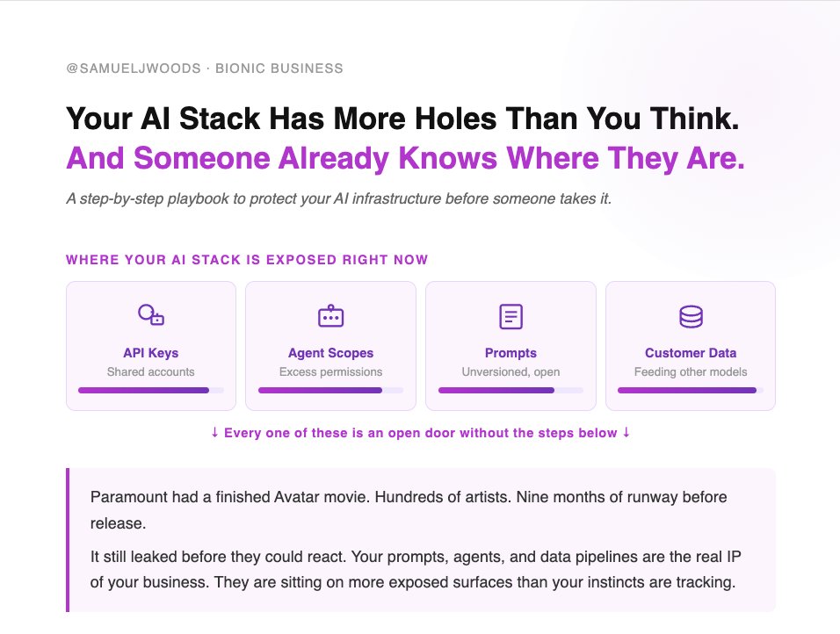
Task: Click "Every one of these is an open door" line
Action: [x=421, y=433]
